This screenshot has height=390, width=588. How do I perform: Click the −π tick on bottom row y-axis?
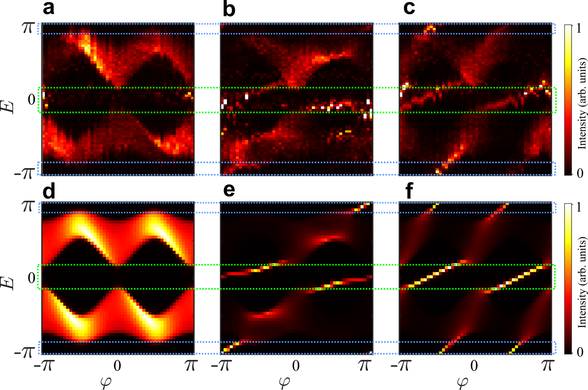(x=25, y=353)
